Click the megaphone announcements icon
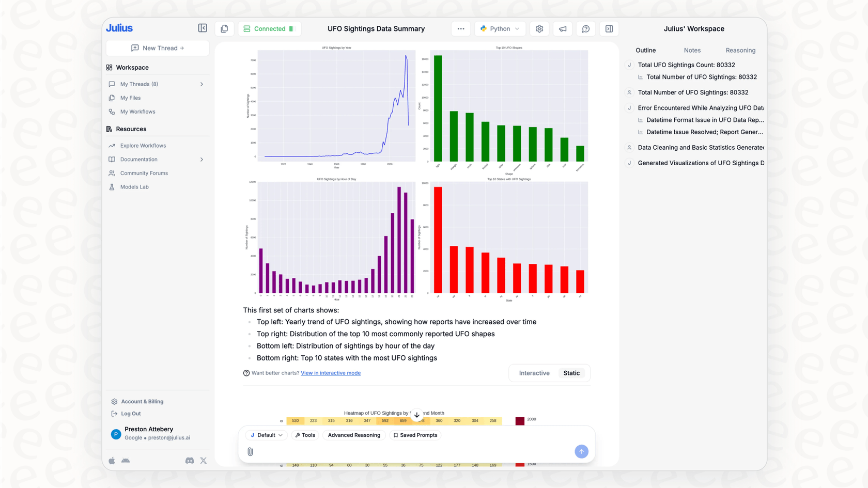The height and width of the screenshot is (488, 868). (563, 29)
